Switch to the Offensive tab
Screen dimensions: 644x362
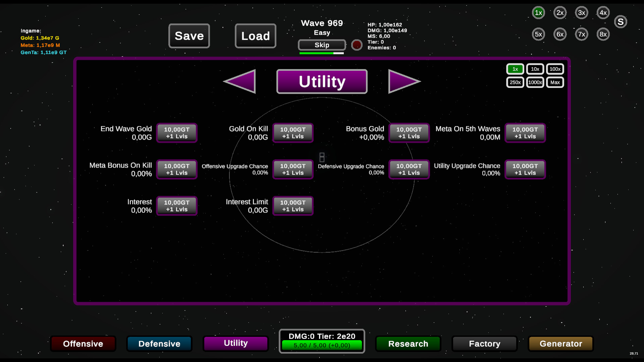pos(83,344)
